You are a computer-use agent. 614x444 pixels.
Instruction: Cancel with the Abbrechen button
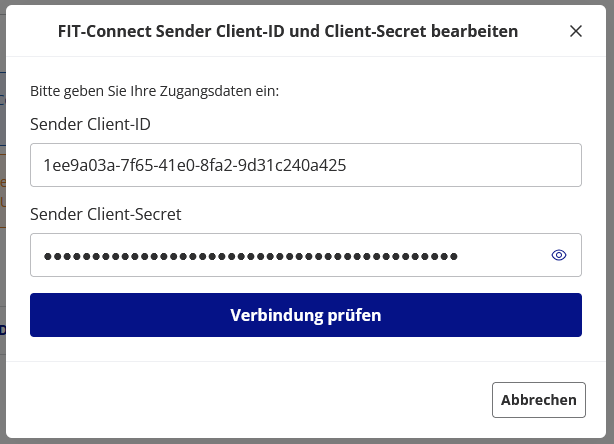click(x=539, y=400)
